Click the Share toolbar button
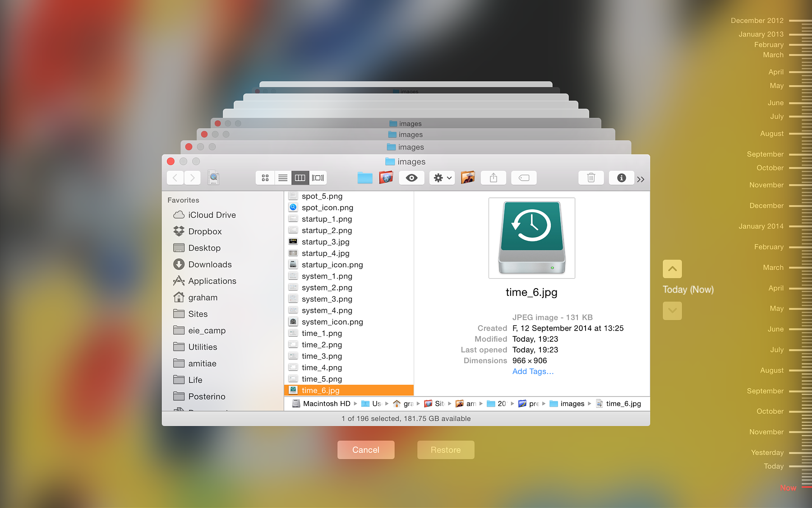The height and width of the screenshot is (508, 812). 494,178
